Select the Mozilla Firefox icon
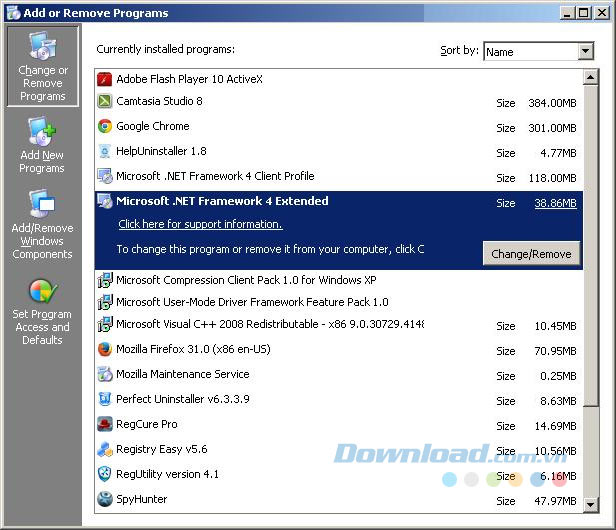 click(x=105, y=350)
